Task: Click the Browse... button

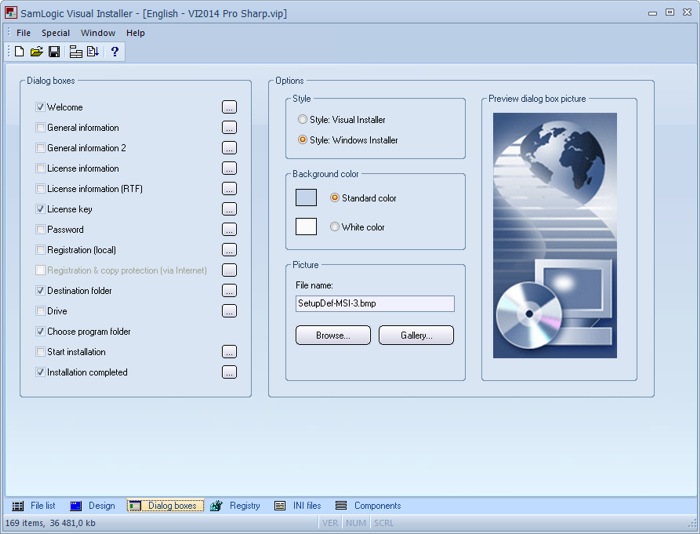Action: (x=333, y=335)
